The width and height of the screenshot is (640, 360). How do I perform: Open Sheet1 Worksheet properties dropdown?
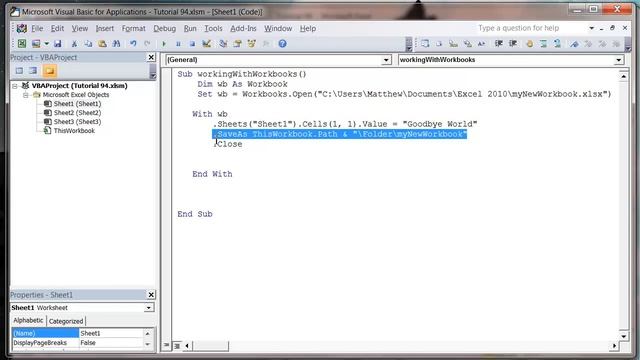[x=149, y=308]
